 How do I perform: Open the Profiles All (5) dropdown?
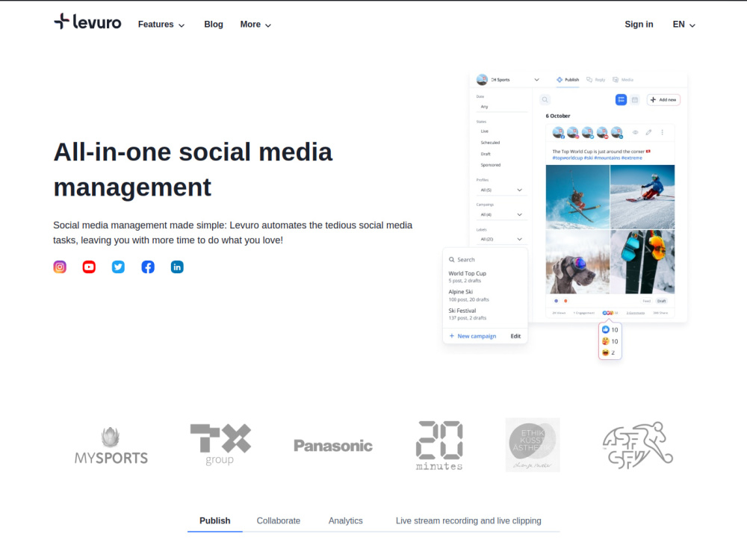coord(501,190)
